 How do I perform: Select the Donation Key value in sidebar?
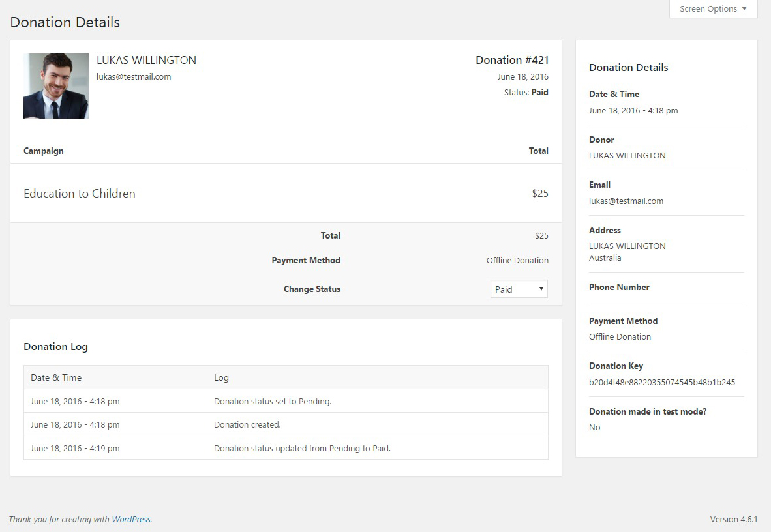pos(661,383)
